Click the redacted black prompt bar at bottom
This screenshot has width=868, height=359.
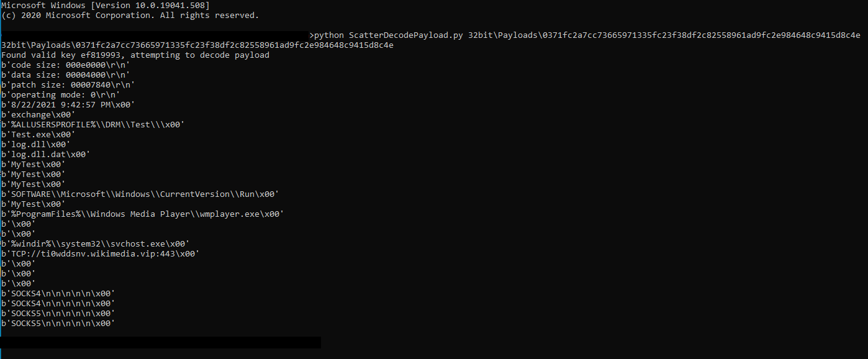(160, 342)
